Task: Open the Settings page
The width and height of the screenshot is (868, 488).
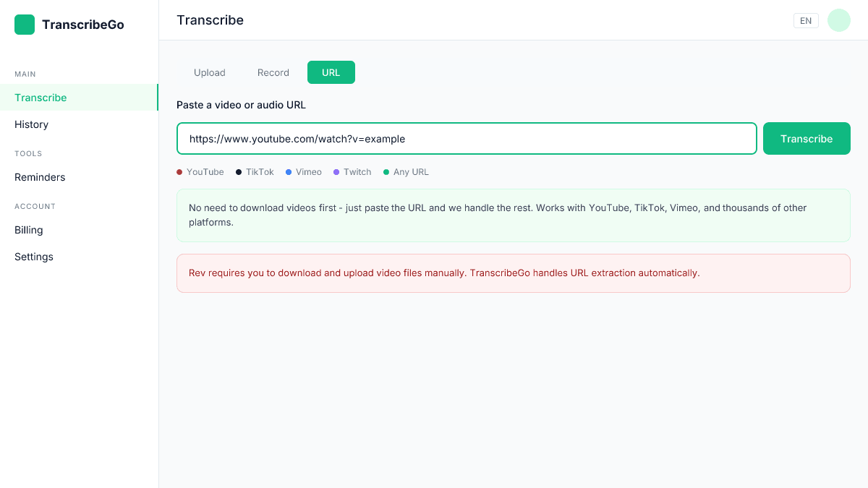Action: [x=33, y=257]
